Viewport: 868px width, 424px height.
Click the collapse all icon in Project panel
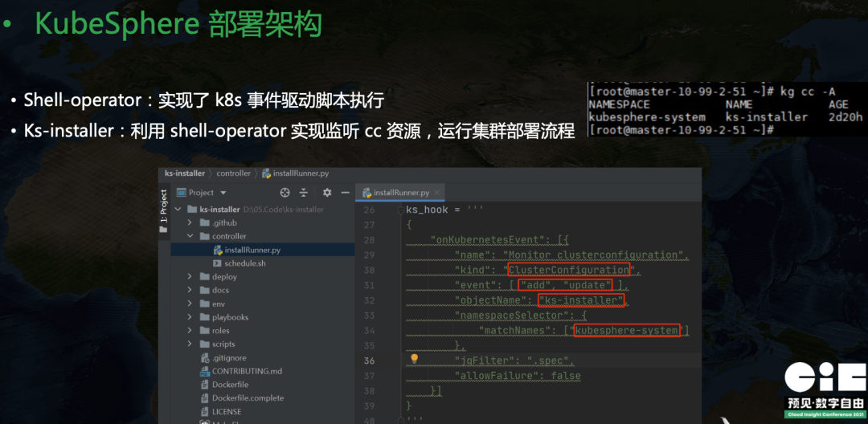point(303,193)
